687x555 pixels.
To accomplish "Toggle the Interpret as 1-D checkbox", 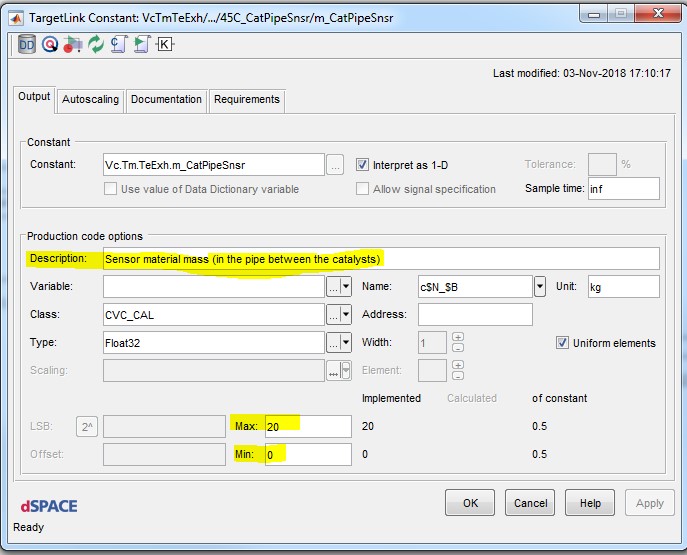I will click(363, 165).
